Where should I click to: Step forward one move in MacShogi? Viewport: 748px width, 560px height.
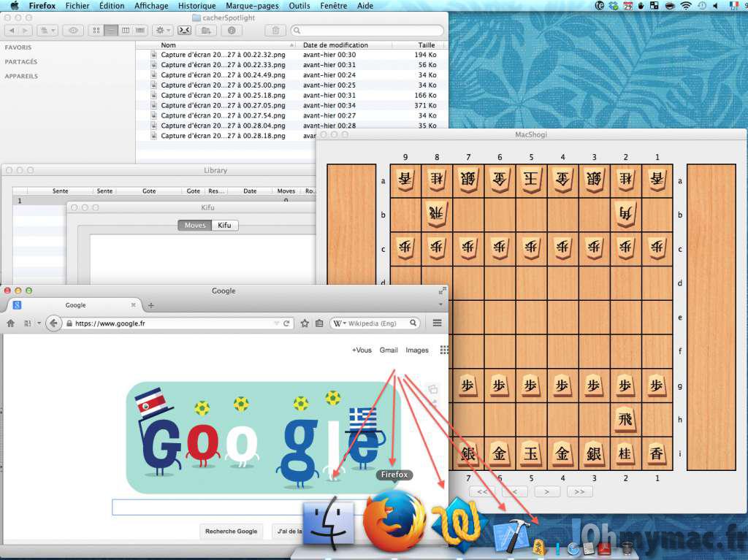(546, 492)
